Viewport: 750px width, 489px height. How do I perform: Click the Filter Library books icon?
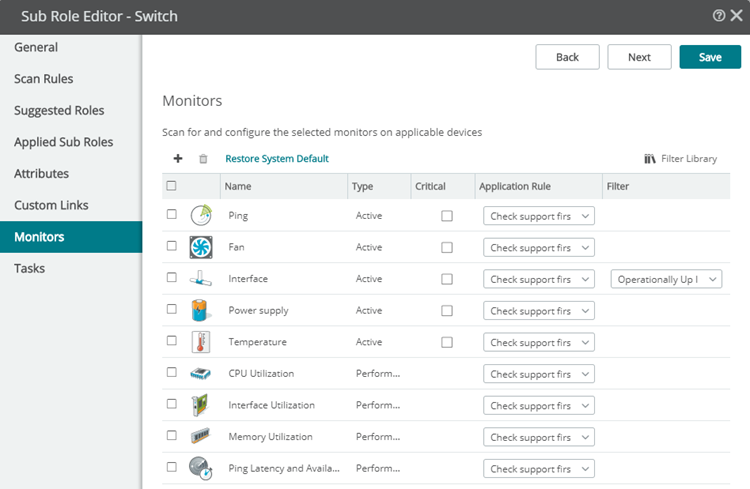(x=650, y=159)
